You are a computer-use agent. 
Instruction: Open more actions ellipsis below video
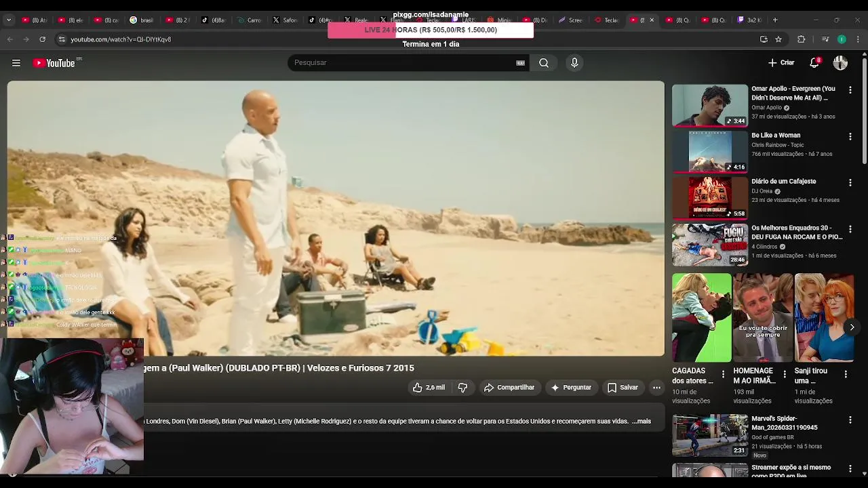(656, 388)
